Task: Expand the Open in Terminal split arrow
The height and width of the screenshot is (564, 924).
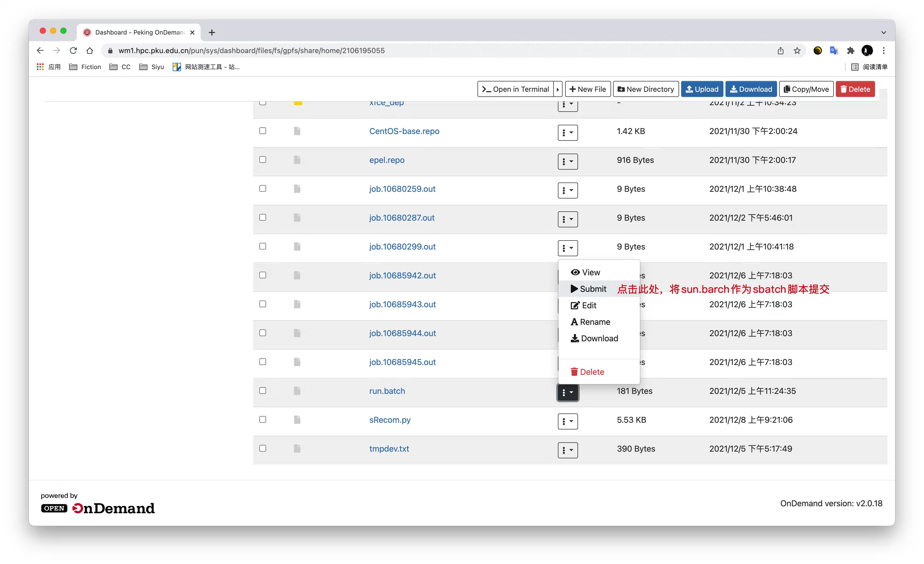Action: coord(558,89)
